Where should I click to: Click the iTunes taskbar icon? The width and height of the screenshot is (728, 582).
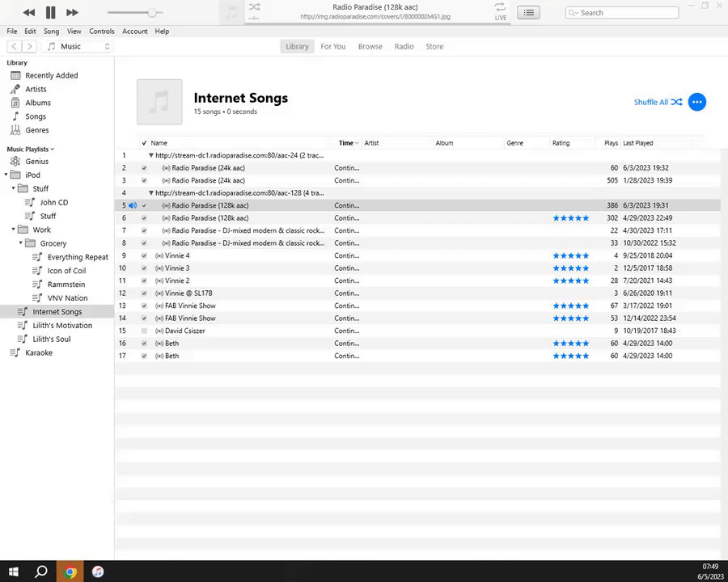coord(98,571)
